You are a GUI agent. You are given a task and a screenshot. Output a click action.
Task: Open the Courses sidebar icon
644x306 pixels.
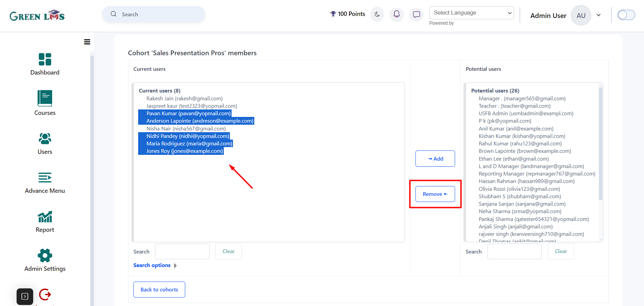(x=45, y=98)
